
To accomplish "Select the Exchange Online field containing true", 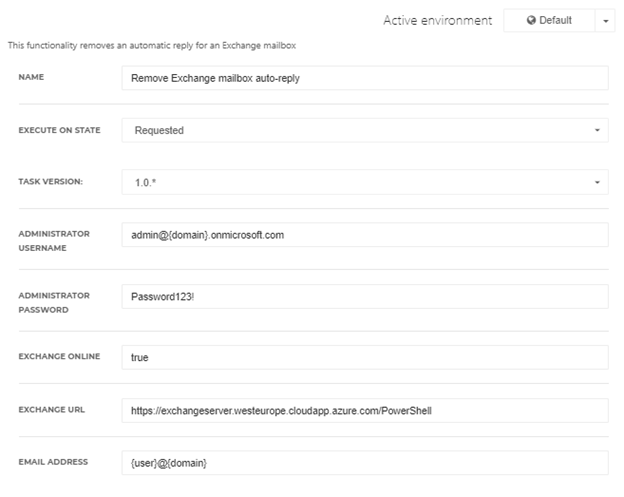I will click(365, 357).
